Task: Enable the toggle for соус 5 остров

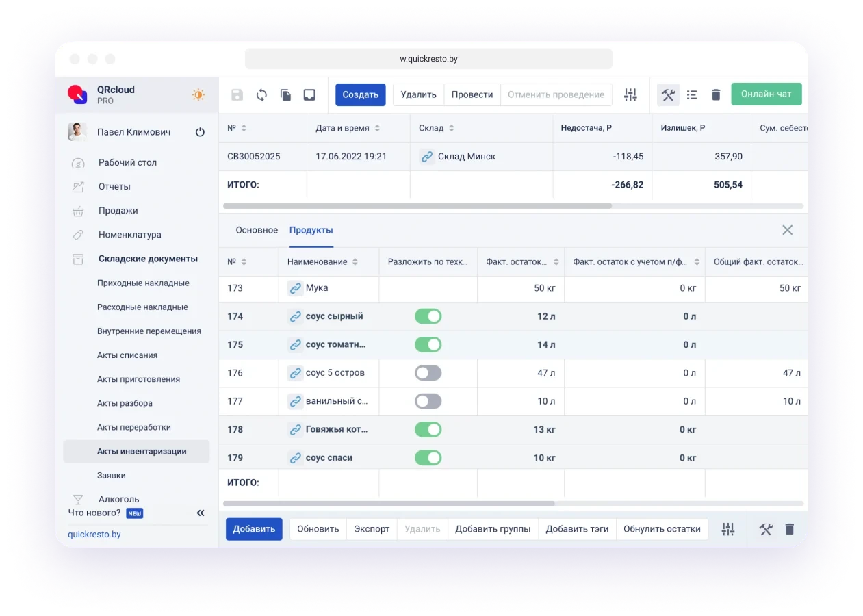Action: [x=428, y=373]
